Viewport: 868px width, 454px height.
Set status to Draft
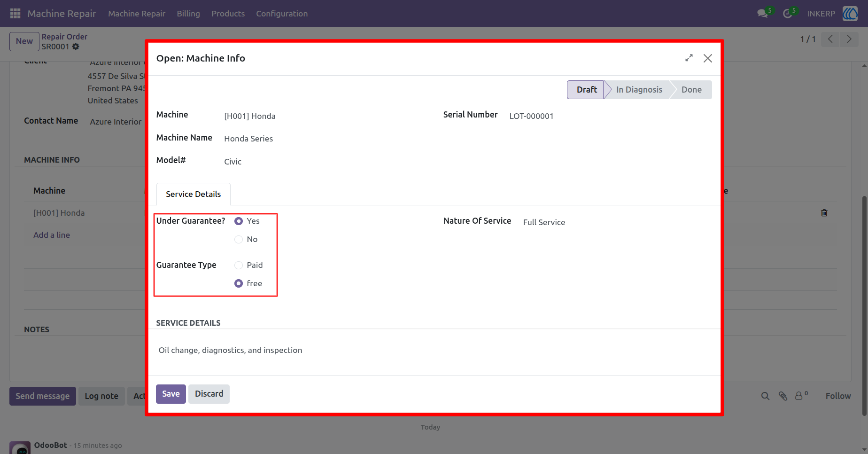(586, 90)
